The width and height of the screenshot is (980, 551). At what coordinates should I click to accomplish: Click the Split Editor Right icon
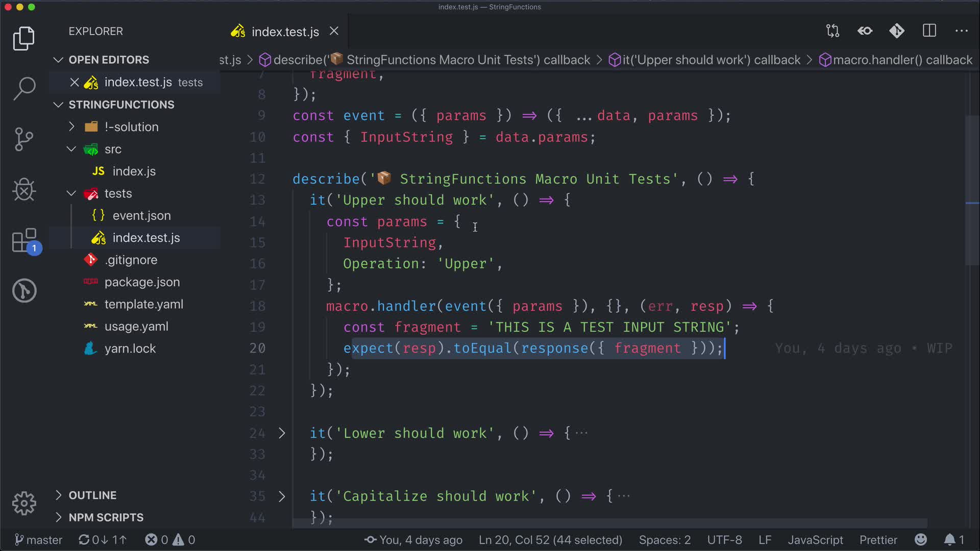[x=929, y=31]
